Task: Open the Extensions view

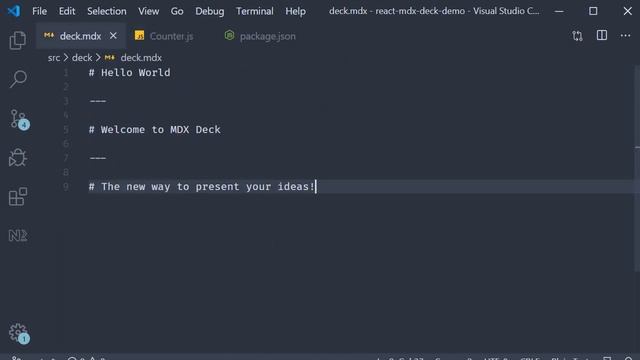Action: point(18,197)
